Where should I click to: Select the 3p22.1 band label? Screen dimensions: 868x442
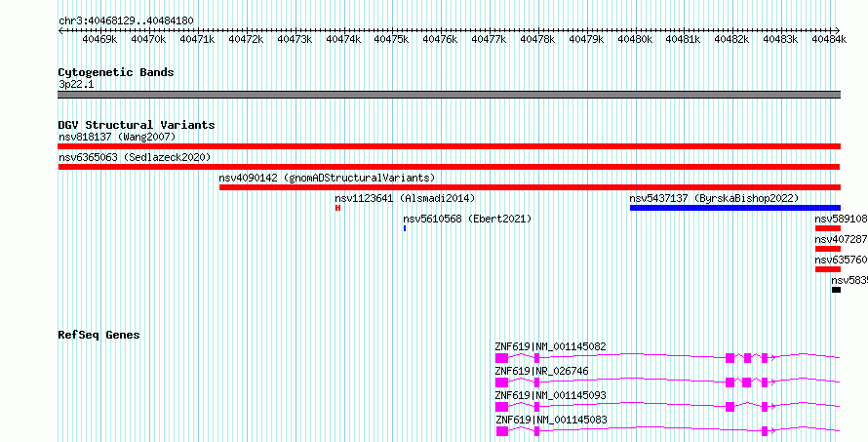pyautogui.click(x=76, y=85)
